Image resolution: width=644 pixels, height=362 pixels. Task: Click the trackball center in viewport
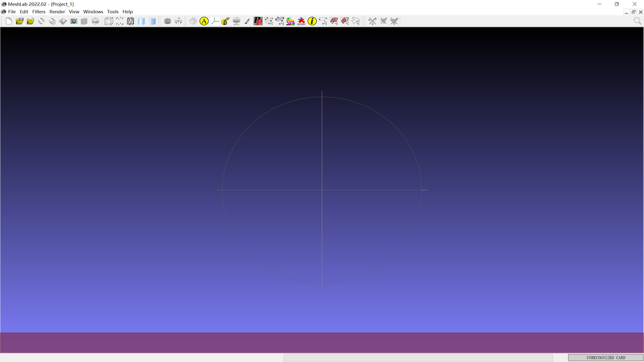click(322, 190)
